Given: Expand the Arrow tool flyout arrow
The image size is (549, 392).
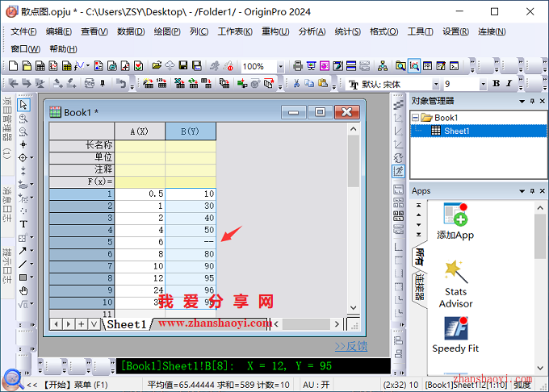Looking at the screenshot, I should click(31, 251).
